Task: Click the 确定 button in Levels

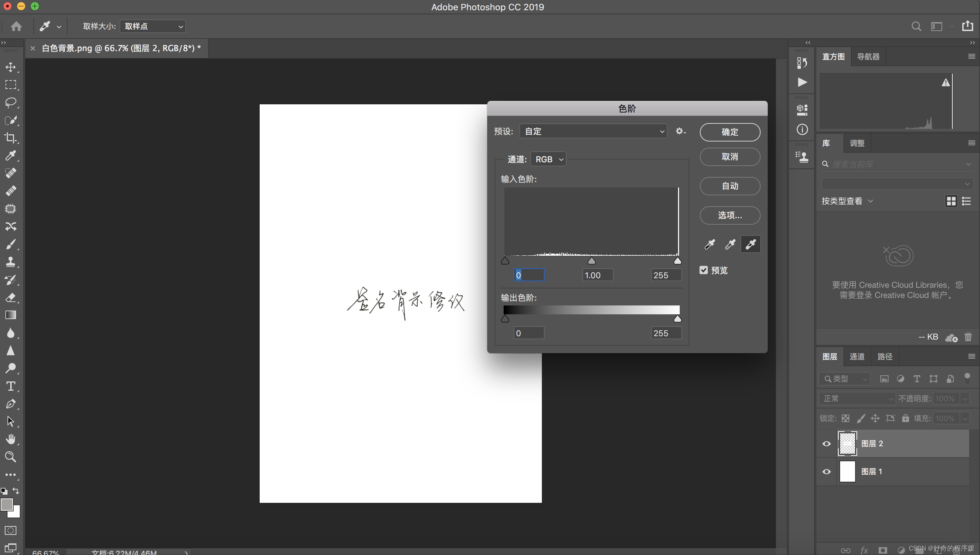Action: coord(730,132)
